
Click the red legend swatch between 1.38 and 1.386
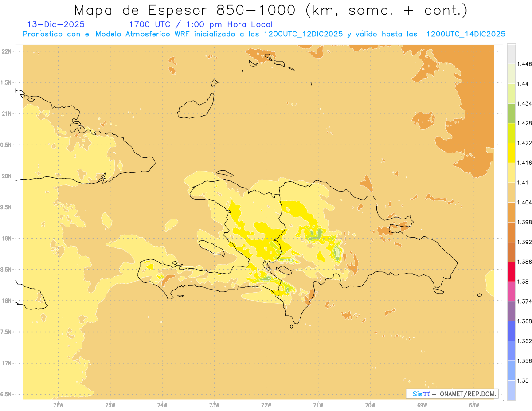click(511, 271)
